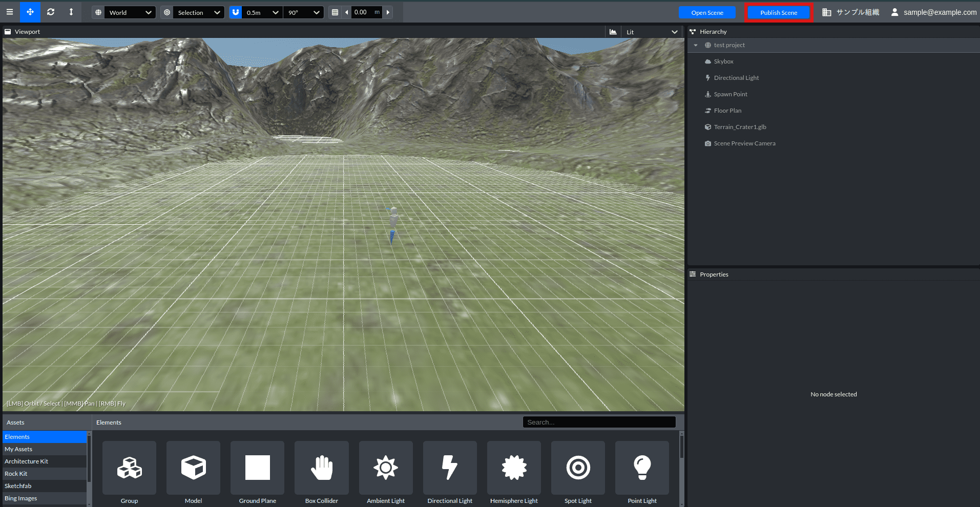Add an Ambient Light to the scene
This screenshot has width=980, height=507.
[385, 468]
